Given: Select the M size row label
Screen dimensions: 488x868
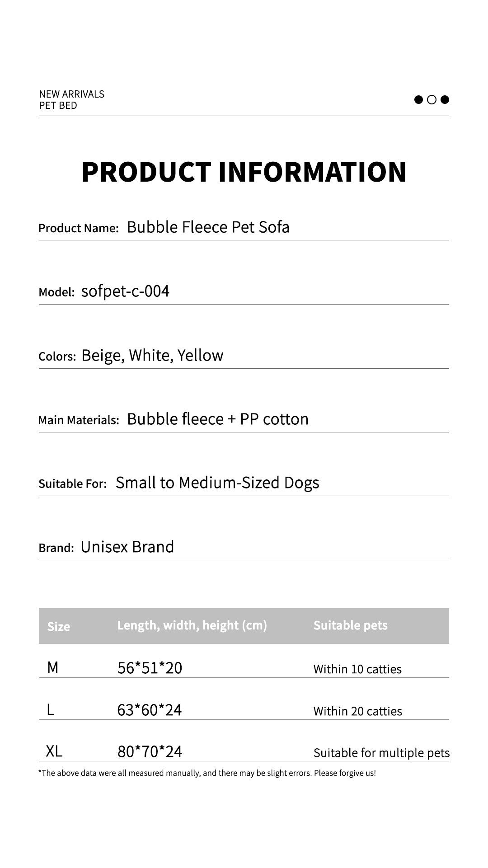Looking at the screenshot, I should [x=53, y=667].
